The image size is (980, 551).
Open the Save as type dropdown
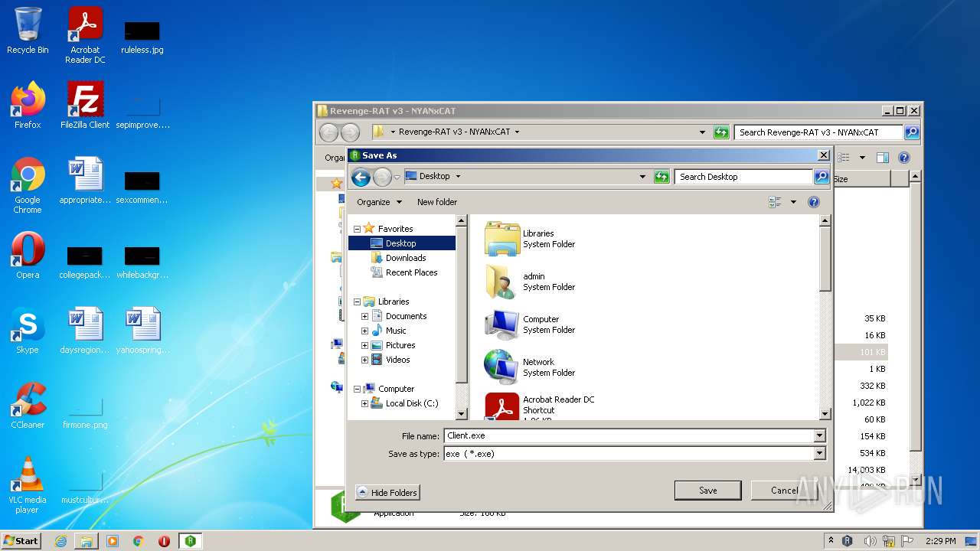(x=819, y=454)
